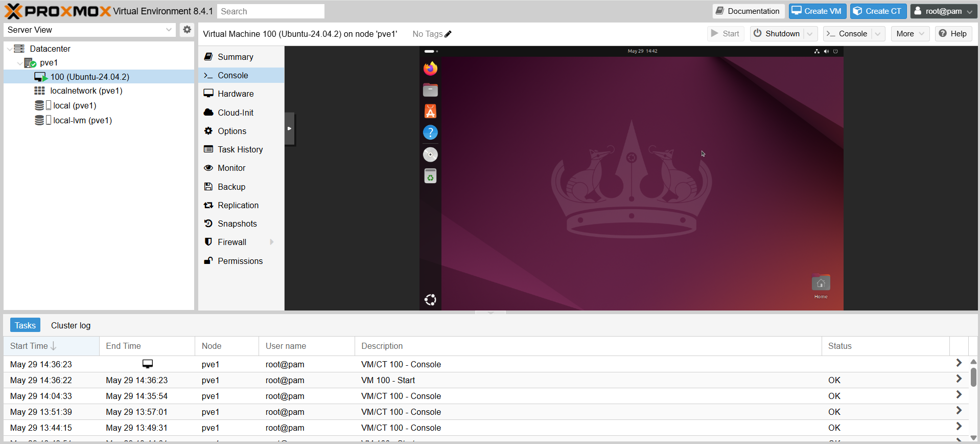
Task: Sort by Start Time column header
Action: 51,346
